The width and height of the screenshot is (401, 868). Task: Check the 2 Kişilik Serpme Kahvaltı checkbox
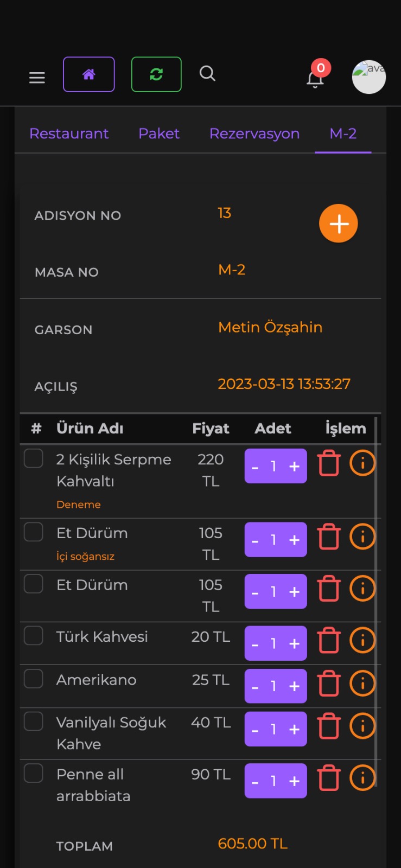click(34, 458)
